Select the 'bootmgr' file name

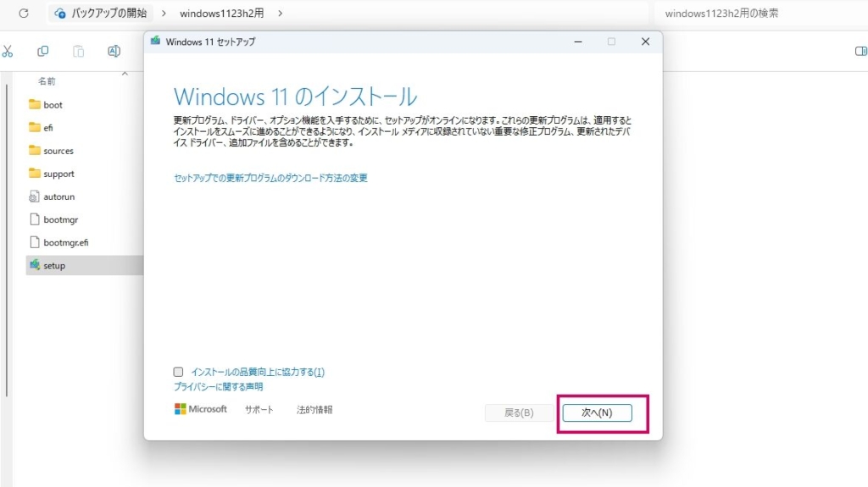[x=61, y=219]
